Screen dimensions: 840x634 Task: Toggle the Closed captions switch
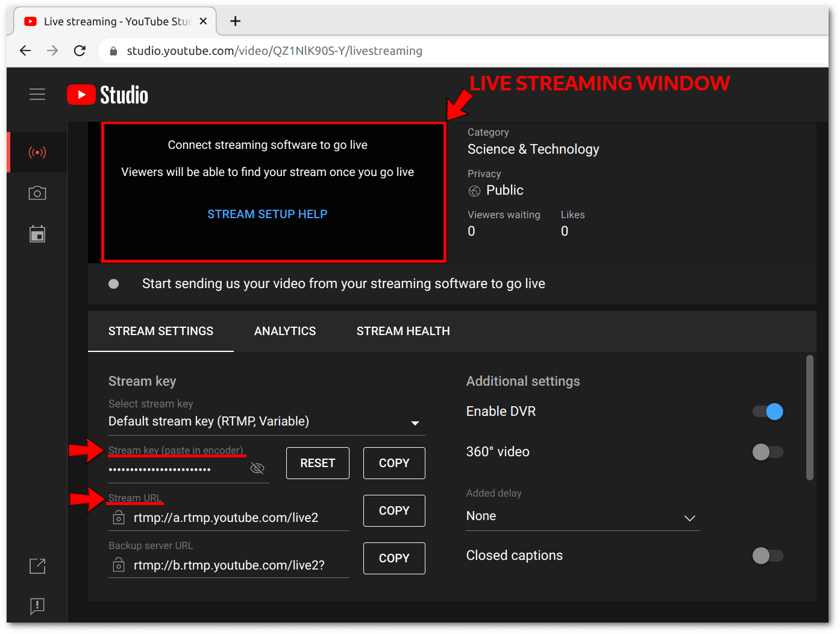point(768,556)
